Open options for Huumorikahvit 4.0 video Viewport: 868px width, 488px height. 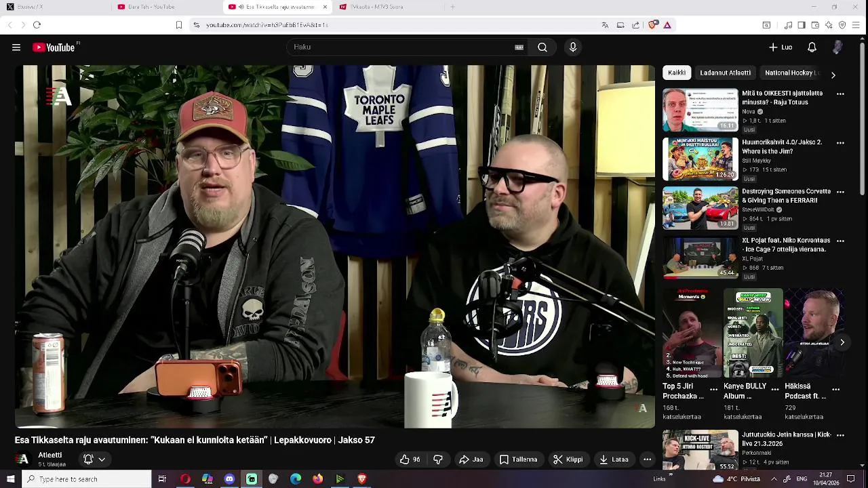pos(840,143)
